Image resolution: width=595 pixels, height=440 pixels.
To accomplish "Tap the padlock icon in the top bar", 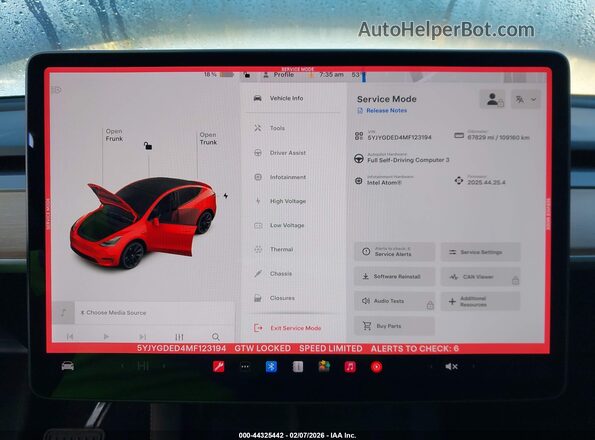I will pos(247,75).
